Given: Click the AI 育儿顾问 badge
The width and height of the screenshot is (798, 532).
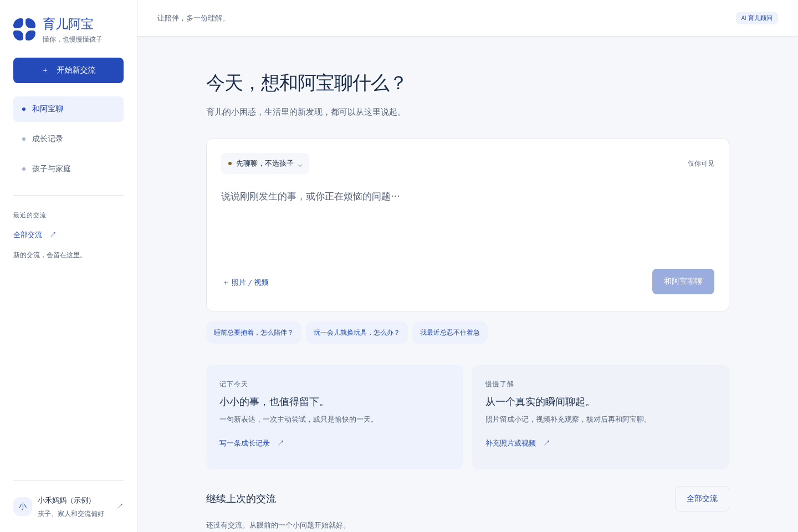Looking at the screenshot, I should coord(756,18).
